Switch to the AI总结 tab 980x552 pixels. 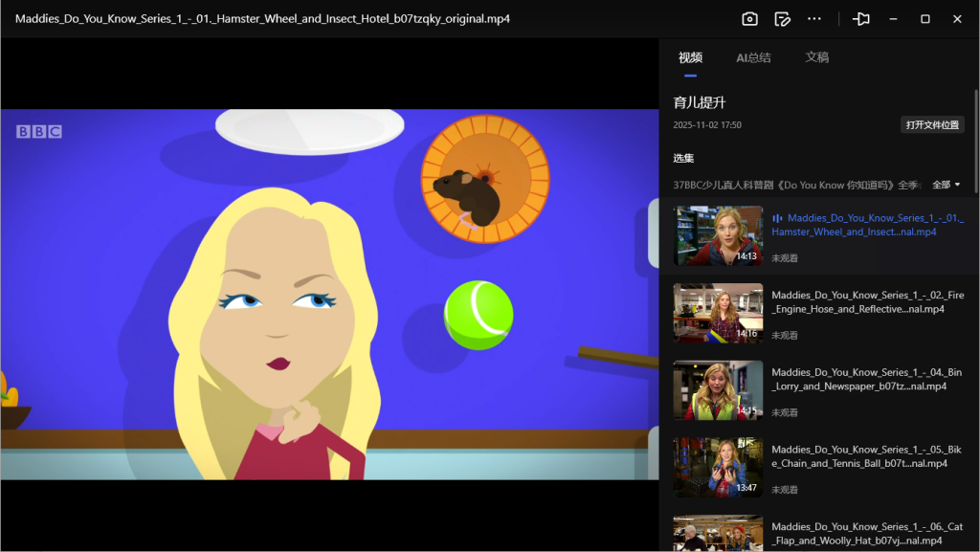pyautogui.click(x=753, y=57)
